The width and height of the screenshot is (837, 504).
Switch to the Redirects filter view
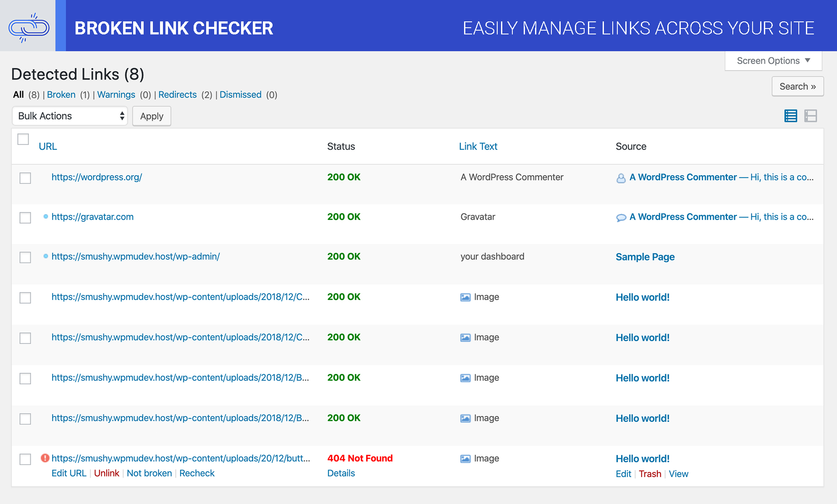click(177, 94)
